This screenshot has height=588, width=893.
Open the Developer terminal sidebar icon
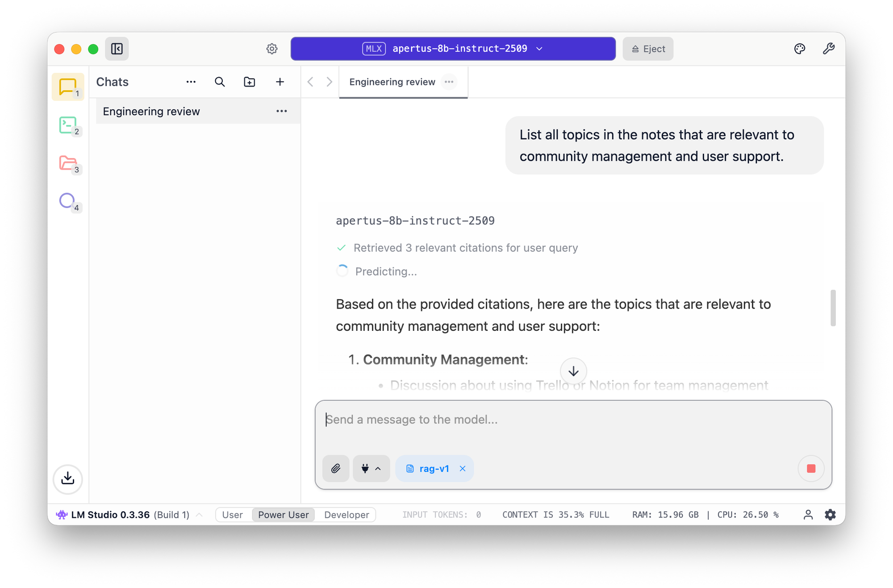click(68, 125)
